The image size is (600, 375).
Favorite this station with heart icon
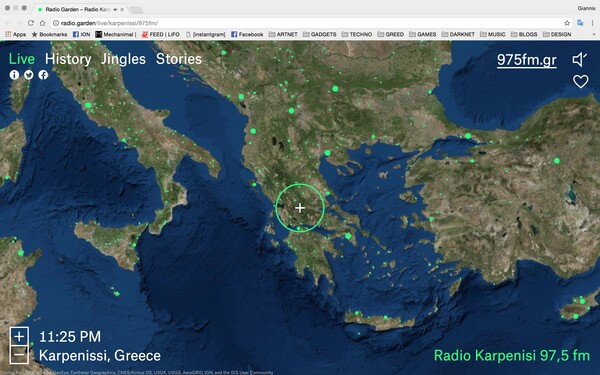pyautogui.click(x=580, y=81)
